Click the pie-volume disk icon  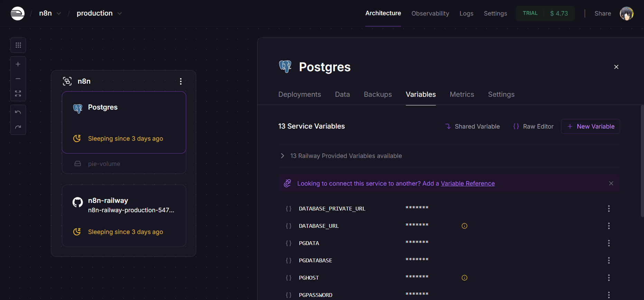tap(78, 163)
